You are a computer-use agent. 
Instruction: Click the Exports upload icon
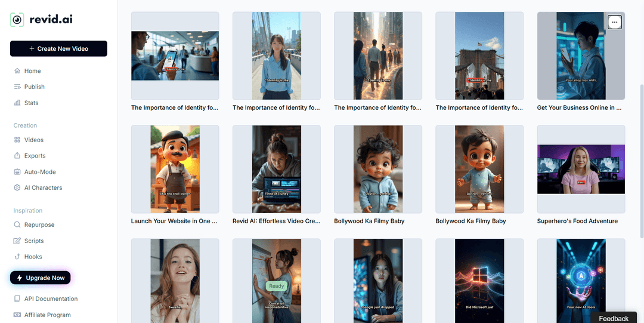pos(17,156)
